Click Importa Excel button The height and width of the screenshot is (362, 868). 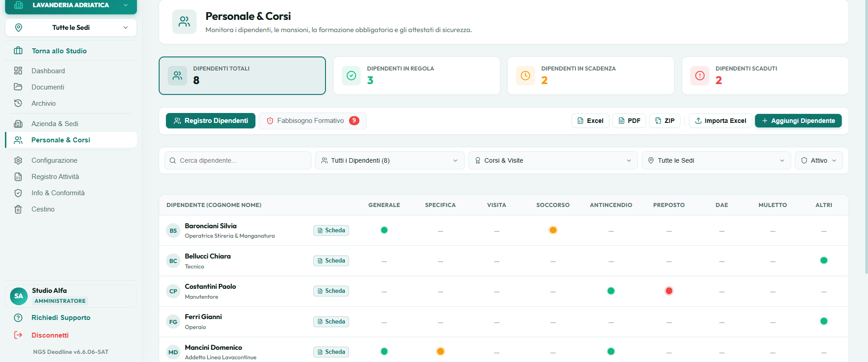tap(721, 121)
